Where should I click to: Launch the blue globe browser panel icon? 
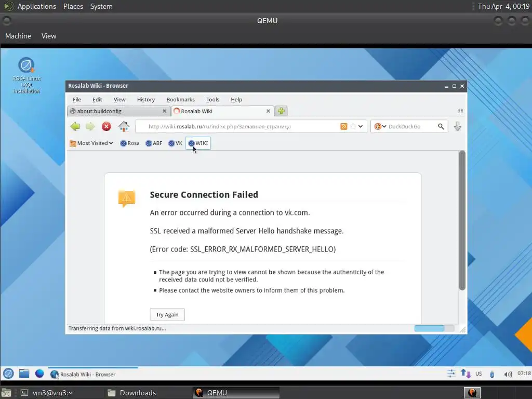pos(39,374)
